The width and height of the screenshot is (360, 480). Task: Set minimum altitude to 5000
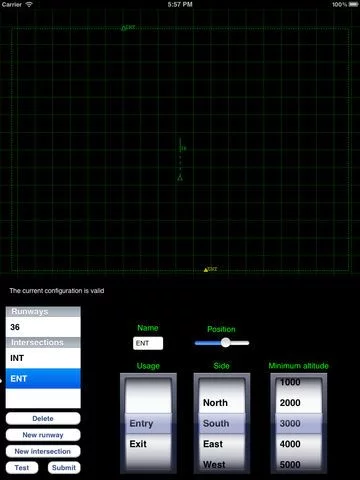point(299,464)
